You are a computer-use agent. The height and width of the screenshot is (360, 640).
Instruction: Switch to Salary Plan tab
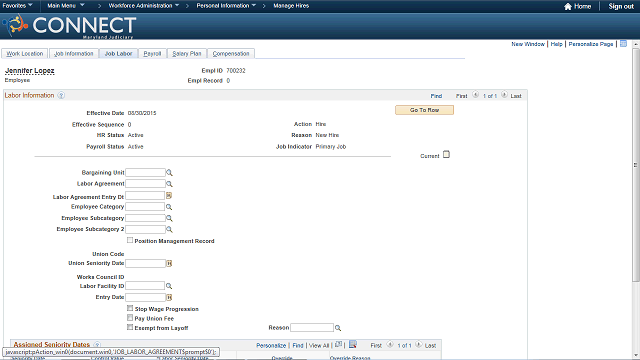(187, 53)
